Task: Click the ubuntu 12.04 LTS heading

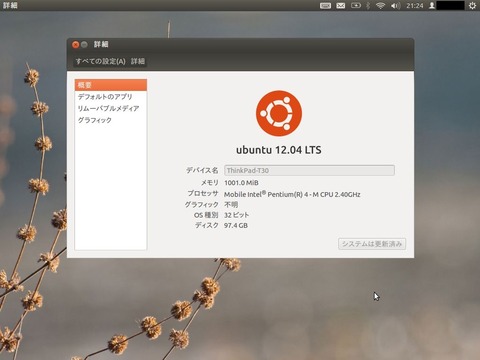Action: (279, 150)
